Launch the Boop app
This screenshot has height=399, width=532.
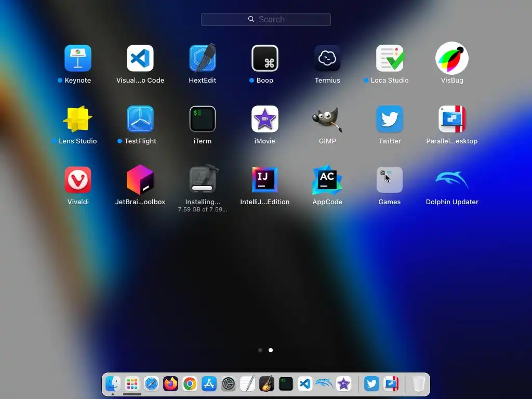coord(265,58)
